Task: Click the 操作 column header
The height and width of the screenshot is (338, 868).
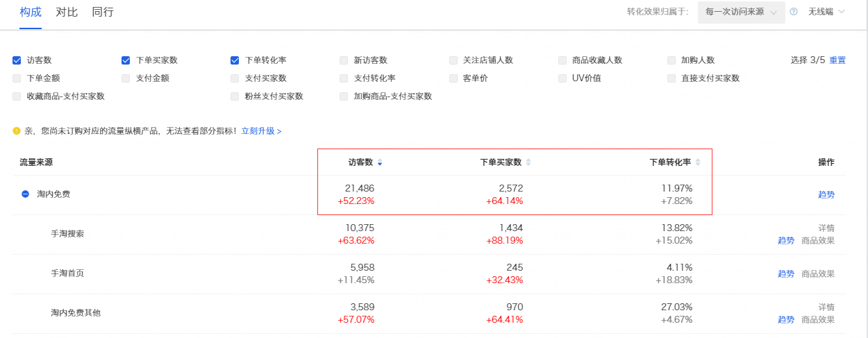Action: click(826, 162)
